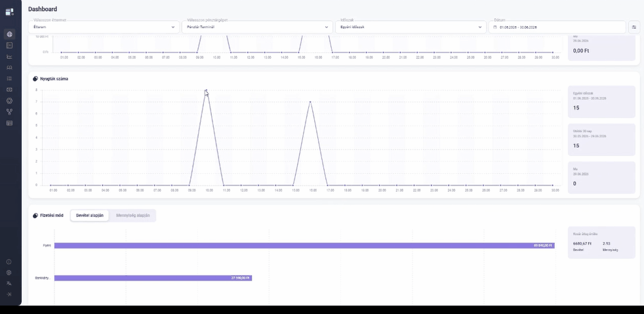Click the Dátum date range field
This screenshot has height=314, width=644.
click(x=557, y=27)
